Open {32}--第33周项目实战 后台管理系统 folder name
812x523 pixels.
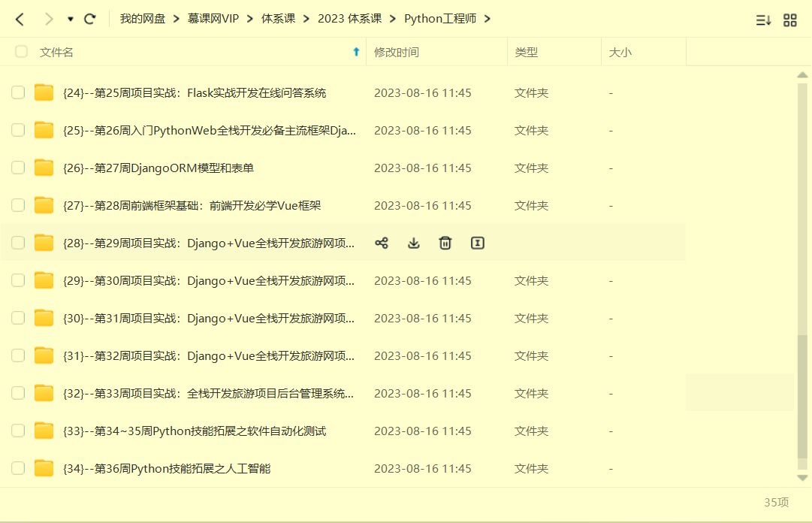pos(209,394)
